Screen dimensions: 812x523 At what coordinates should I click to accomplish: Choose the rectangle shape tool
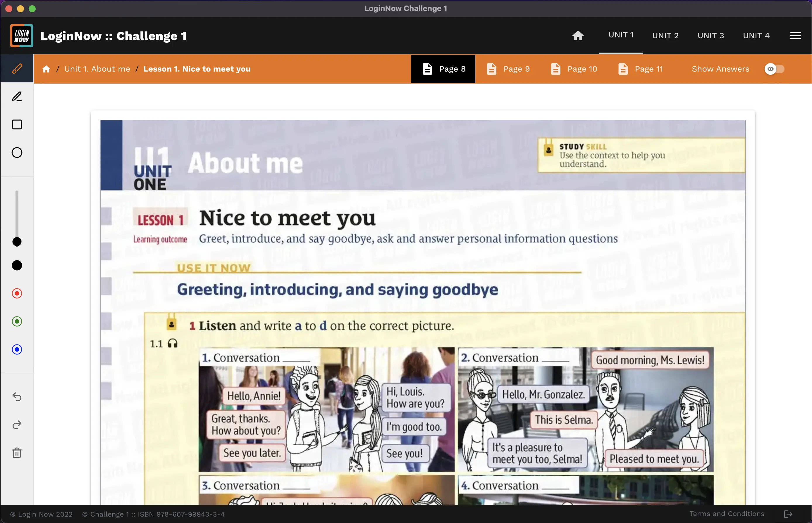pos(17,125)
